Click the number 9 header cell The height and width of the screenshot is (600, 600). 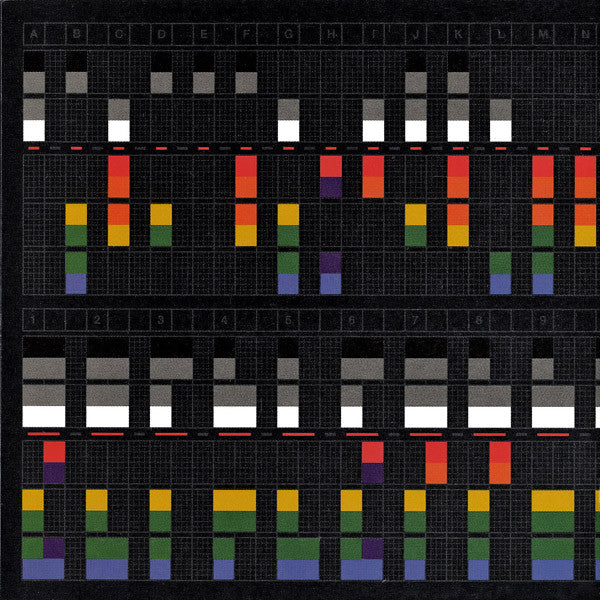[543, 320]
